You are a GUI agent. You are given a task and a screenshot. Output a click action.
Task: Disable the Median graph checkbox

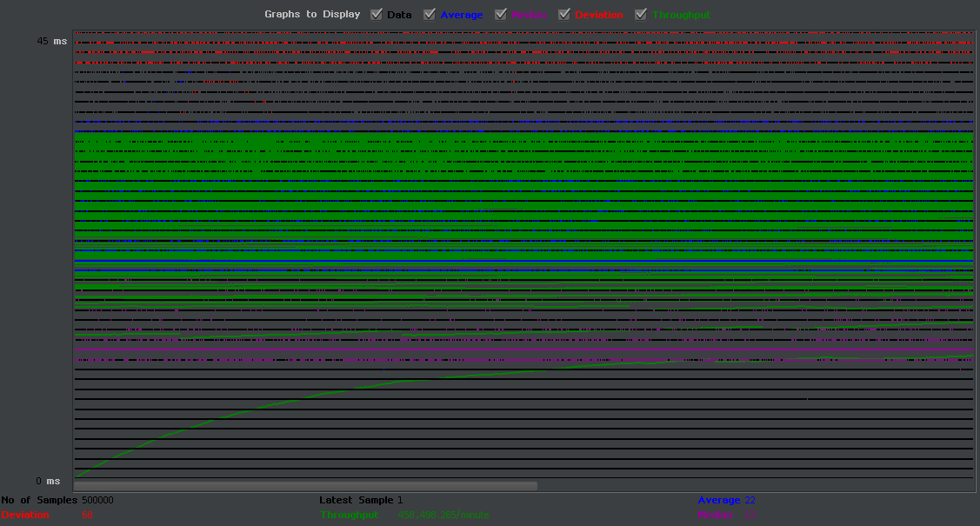pos(501,15)
